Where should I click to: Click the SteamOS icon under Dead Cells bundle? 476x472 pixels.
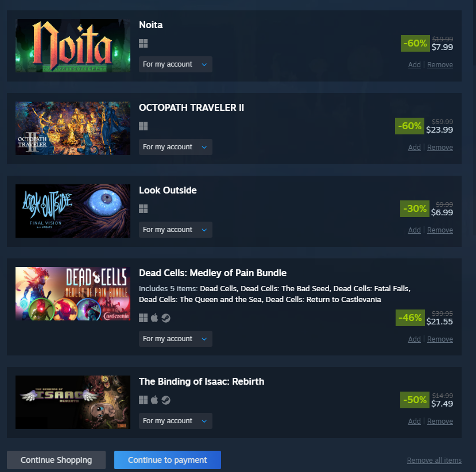tap(166, 318)
